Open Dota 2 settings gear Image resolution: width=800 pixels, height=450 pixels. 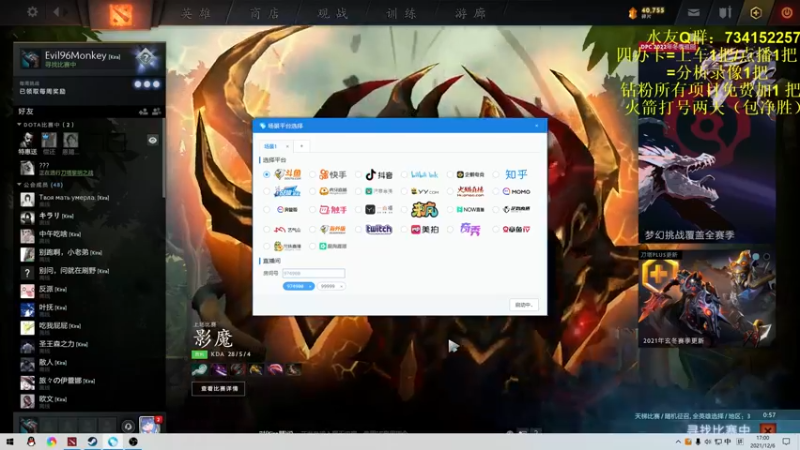tap(32, 11)
